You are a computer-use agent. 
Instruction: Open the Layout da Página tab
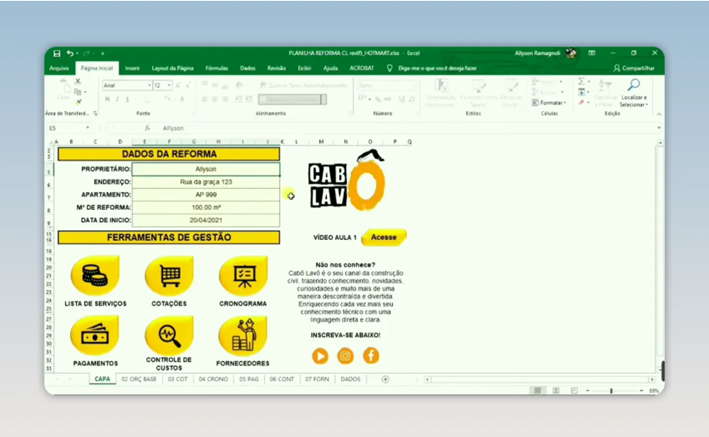click(172, 68)
